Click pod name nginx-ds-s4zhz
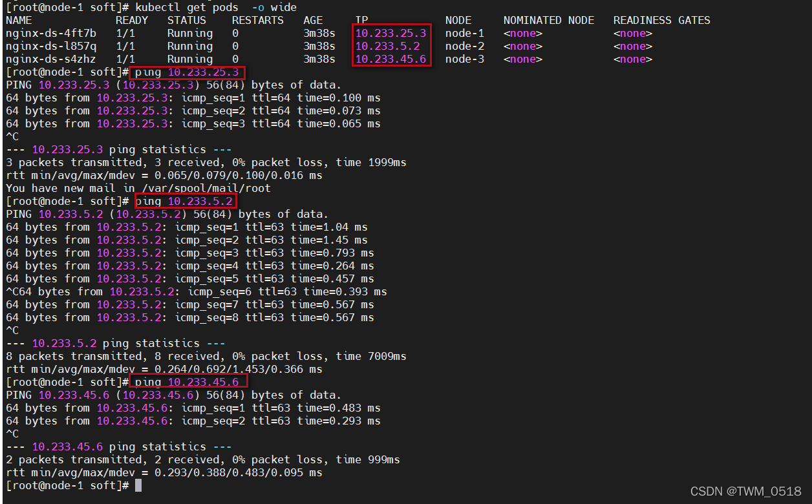Image resolution: width=812 pixels, height=504 pixels. pos(50,59)
